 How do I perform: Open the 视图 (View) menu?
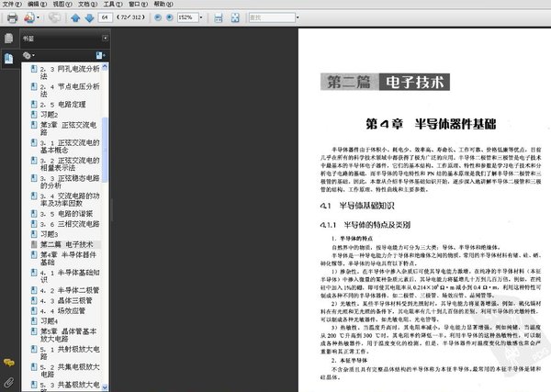[62, 4]
